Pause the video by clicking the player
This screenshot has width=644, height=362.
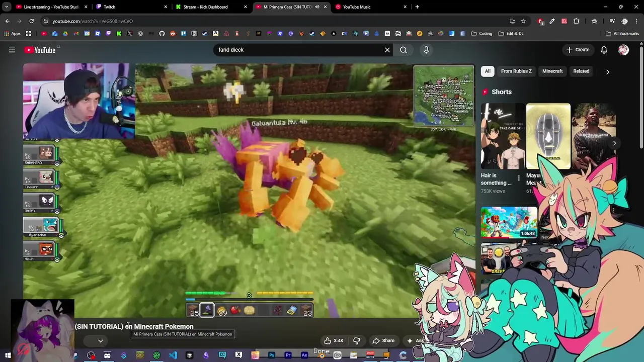pyautogui.click(x=249, y=191)
